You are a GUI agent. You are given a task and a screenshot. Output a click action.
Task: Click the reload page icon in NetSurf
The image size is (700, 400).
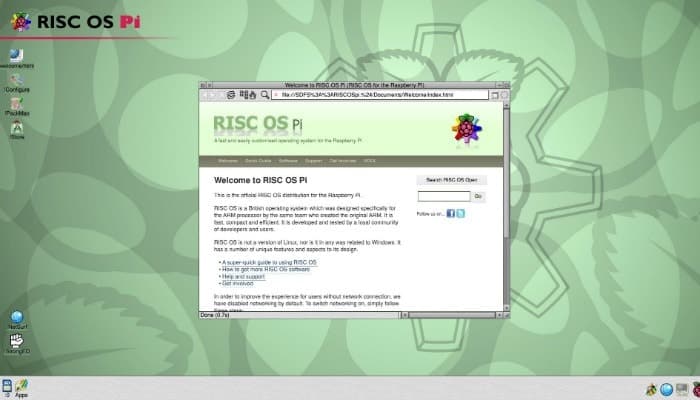pyautogui.click(x=231, y=95)
